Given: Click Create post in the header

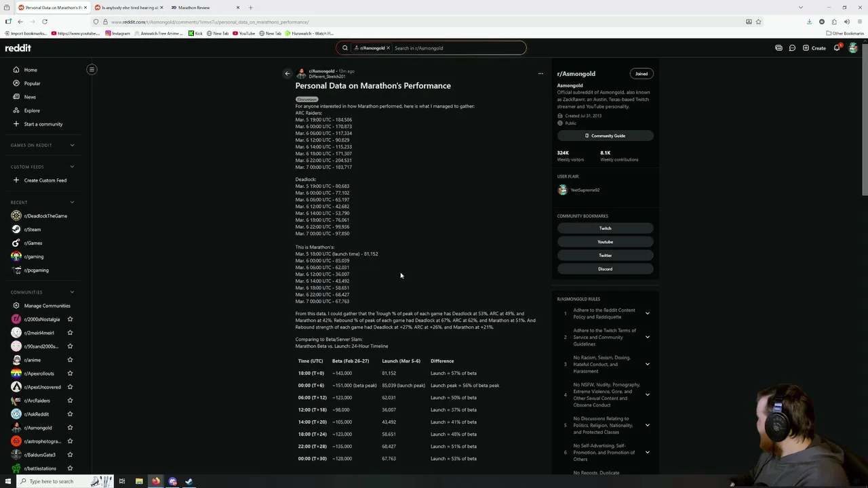Looking at the screenshot, I should tap(814, 48).
